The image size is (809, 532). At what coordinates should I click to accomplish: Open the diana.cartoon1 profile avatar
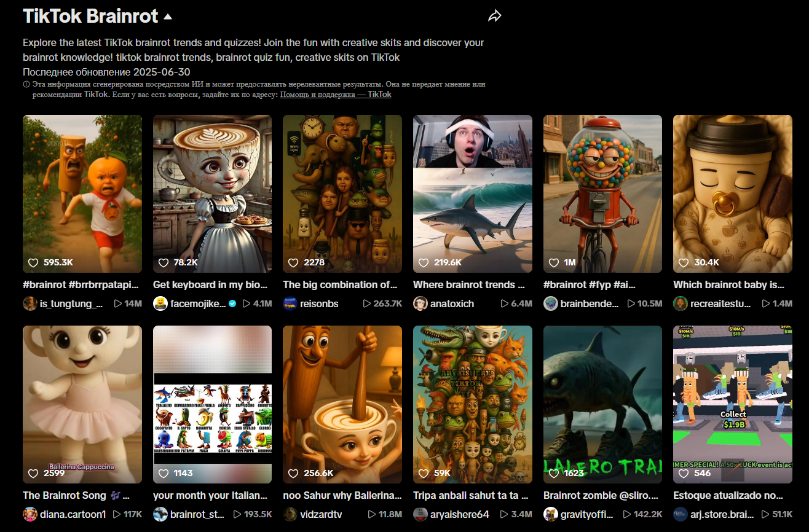(x=30, y=514)
